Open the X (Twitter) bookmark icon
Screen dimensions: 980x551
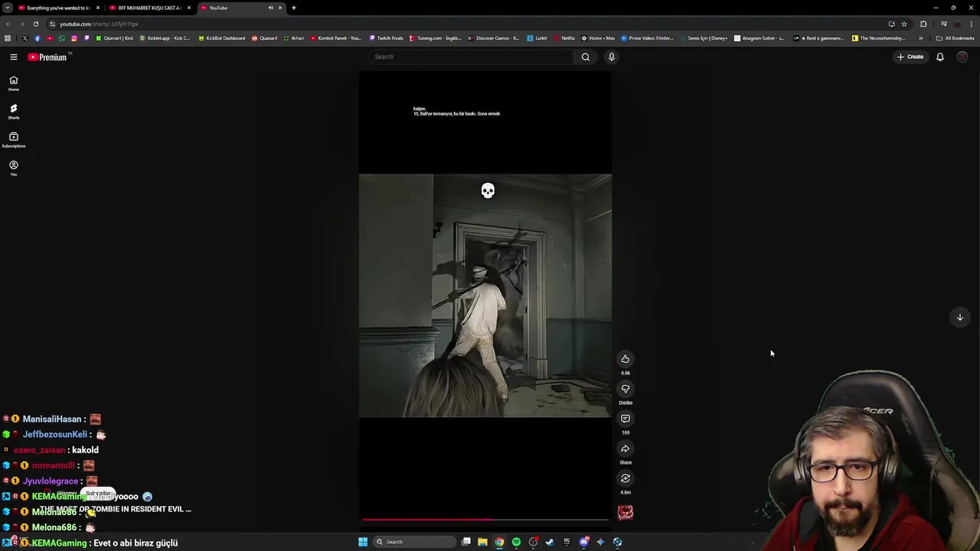[25, 38]
